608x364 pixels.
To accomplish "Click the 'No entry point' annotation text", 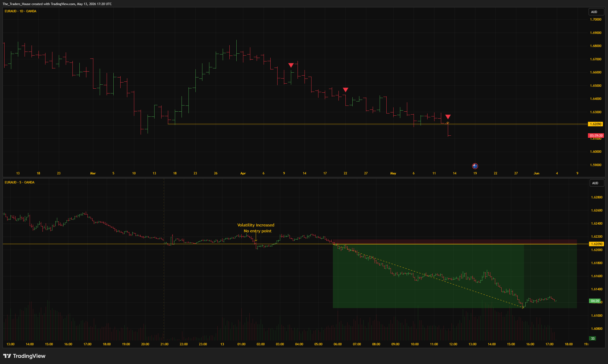I will click(x=257, y=231).
